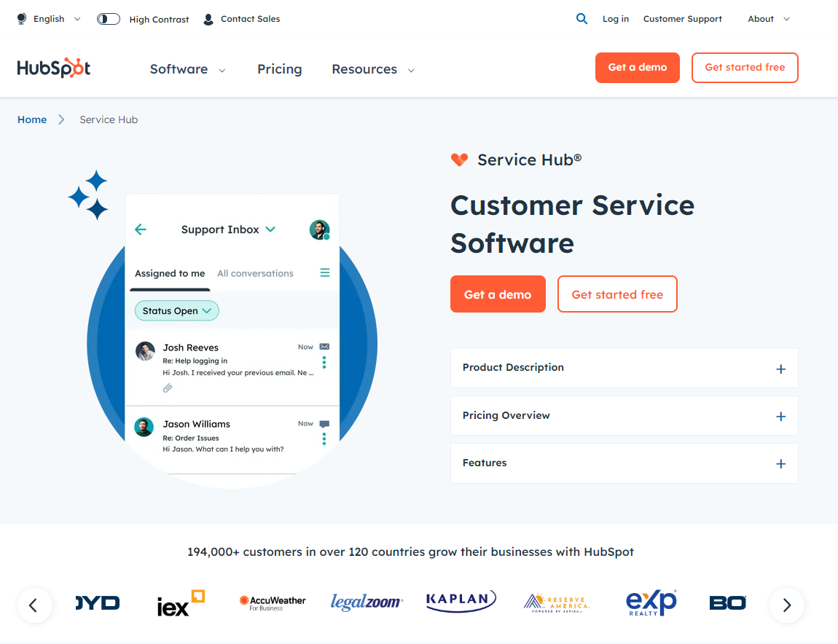Click the Contact Sales person icon
The width and height of the screenshot is (838, 644).
208,19
